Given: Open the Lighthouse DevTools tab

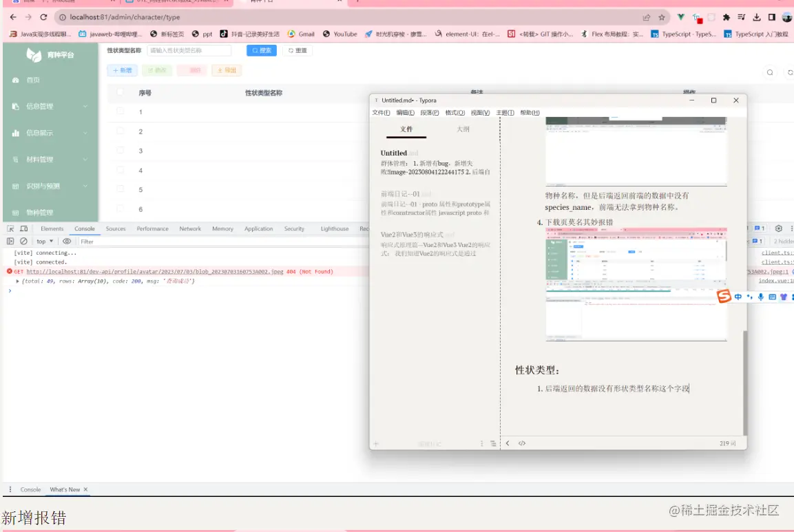Looking at the screenshot, I should (x=334, y=228).
